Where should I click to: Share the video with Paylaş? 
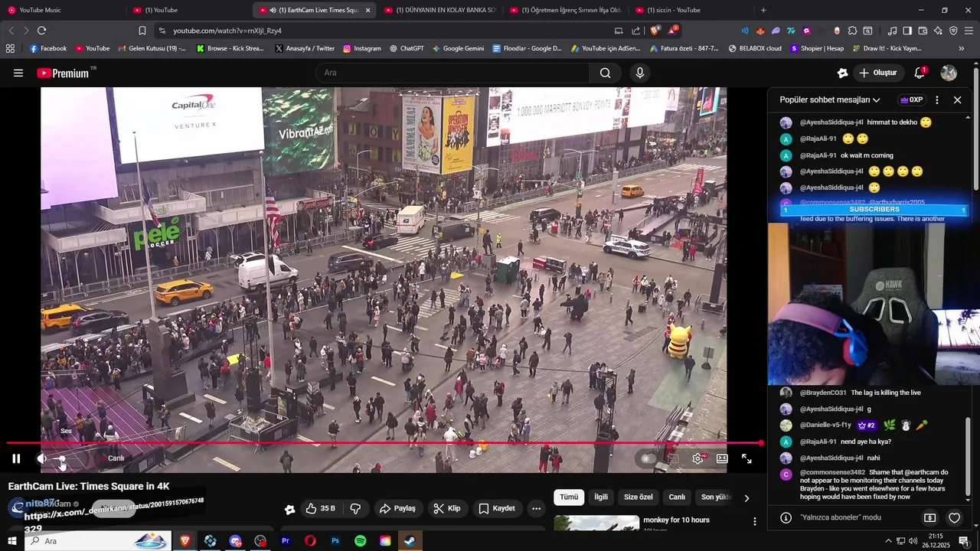397,508
